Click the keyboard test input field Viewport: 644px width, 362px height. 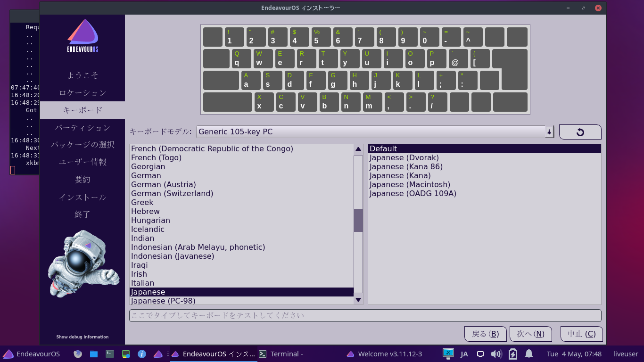coord(365,315)
